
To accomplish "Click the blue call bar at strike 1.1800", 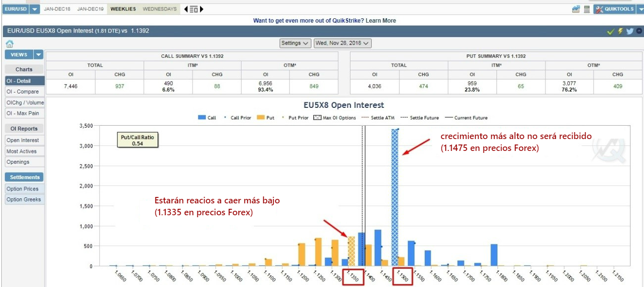I will (494, 255).
